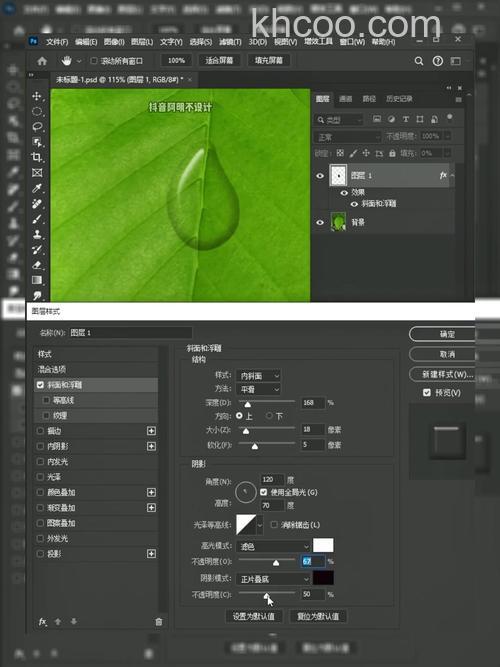This screenshot has height=667, width=500.
Task: Click Make Default button
Action: pyautogui.click(x=254, y=616)
